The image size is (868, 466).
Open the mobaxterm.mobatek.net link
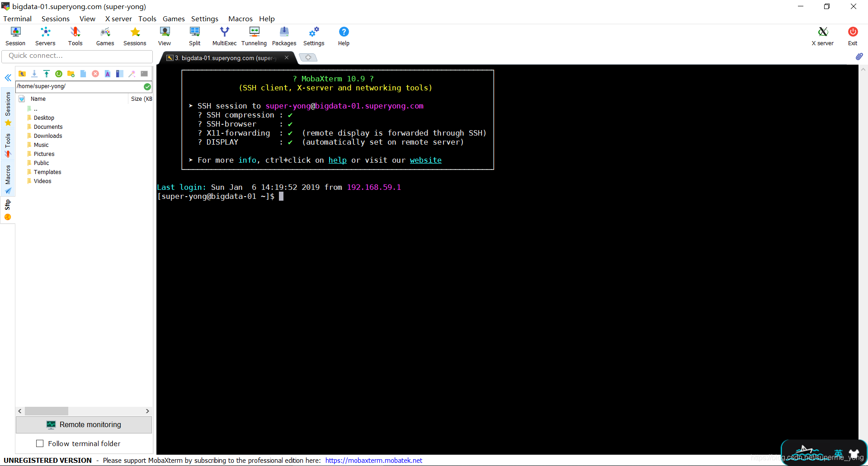[x=374, y=460]
